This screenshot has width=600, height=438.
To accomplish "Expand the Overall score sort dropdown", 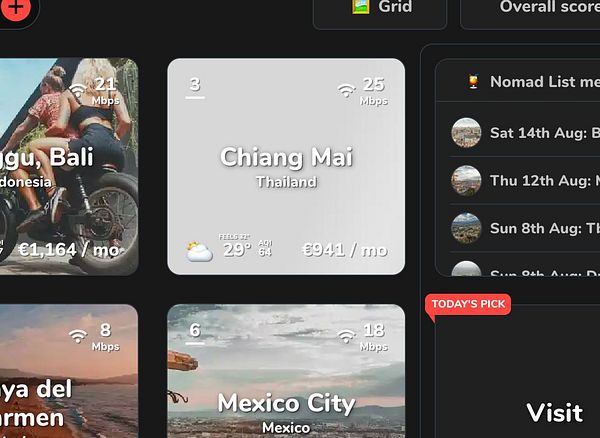I will 530,11.
